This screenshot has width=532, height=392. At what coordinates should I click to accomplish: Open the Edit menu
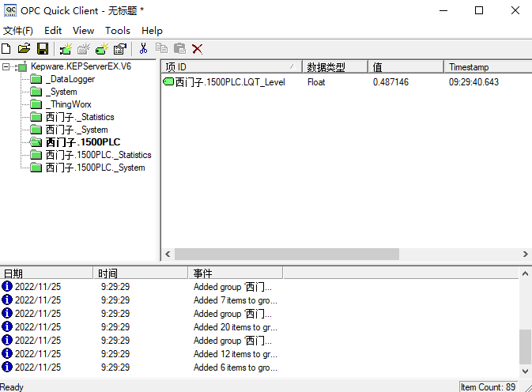point(53,31)
